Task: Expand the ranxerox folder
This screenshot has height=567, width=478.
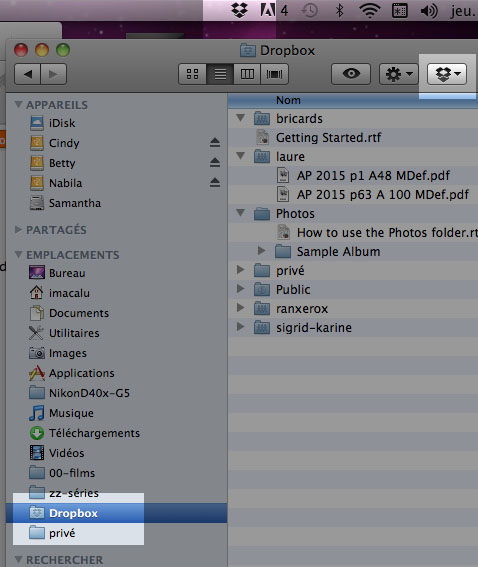Action: [x=240, y=308]
